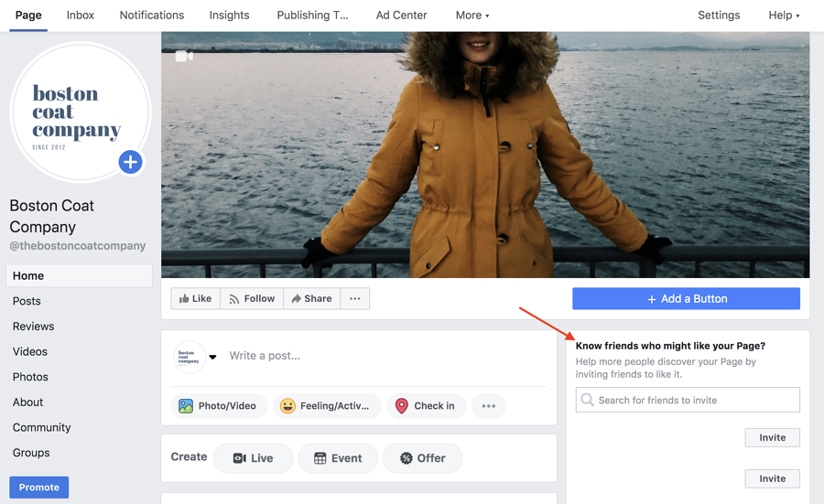The height and width of the screenshot is (504, 824).
Task: Click the video camera icon on cover photo
Action: [x=184, y=57]
